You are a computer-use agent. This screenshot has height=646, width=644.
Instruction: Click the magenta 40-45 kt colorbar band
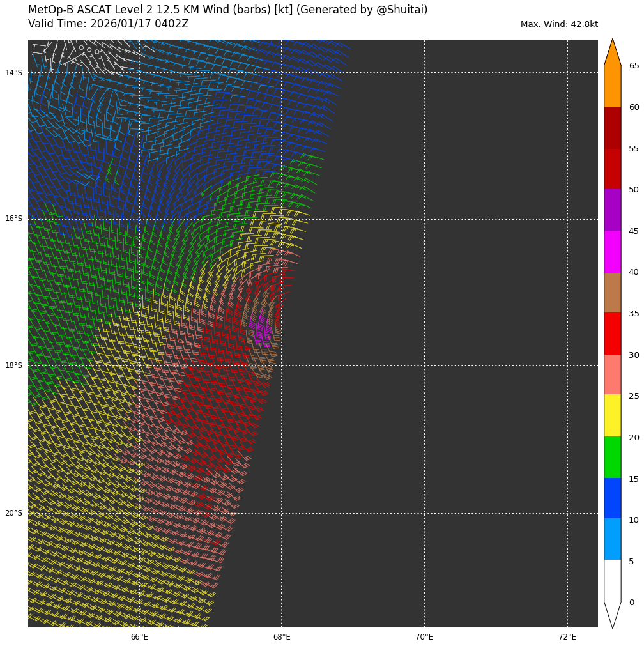pyautogui.click(x=612, y=252)
